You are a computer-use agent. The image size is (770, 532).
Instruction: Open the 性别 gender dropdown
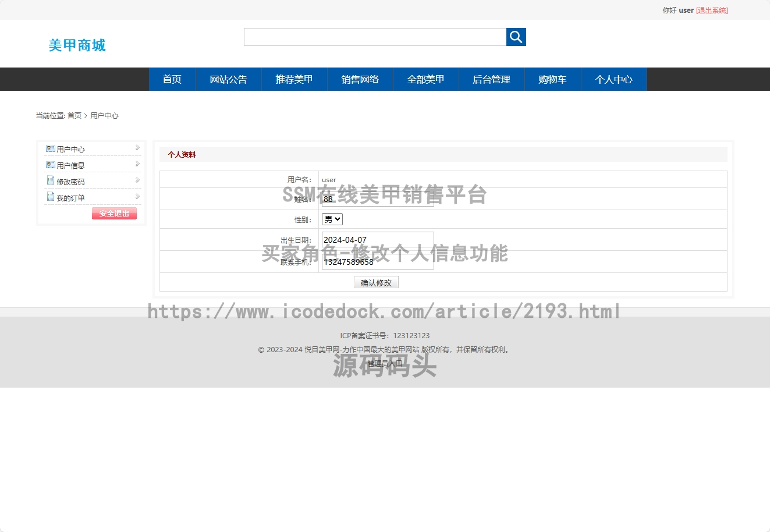[332, 219]
